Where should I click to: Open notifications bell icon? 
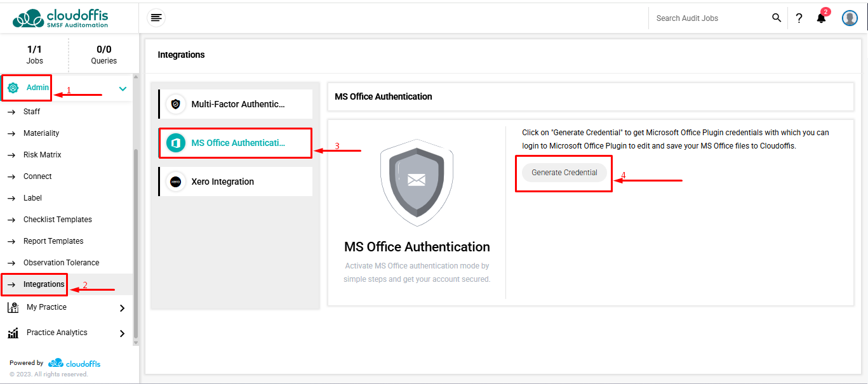(822, 17)
